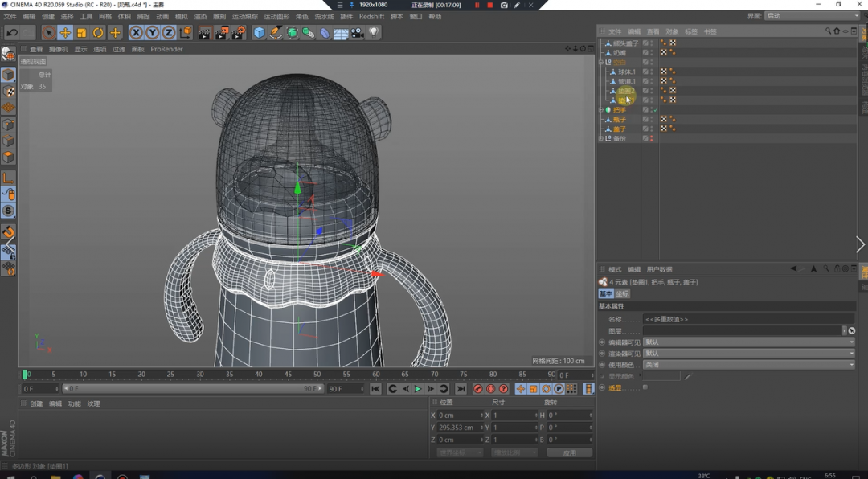
Task: Toggle the Y axis lock
Action: coord(152,33)
